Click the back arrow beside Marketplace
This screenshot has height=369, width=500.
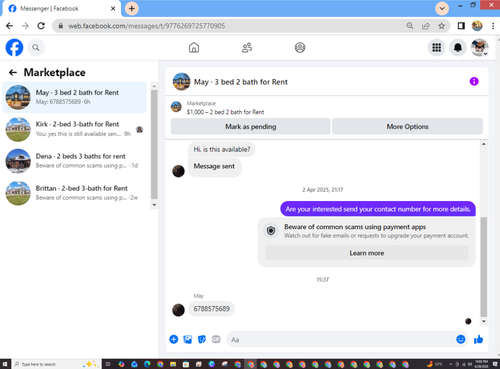click(13, 72)
